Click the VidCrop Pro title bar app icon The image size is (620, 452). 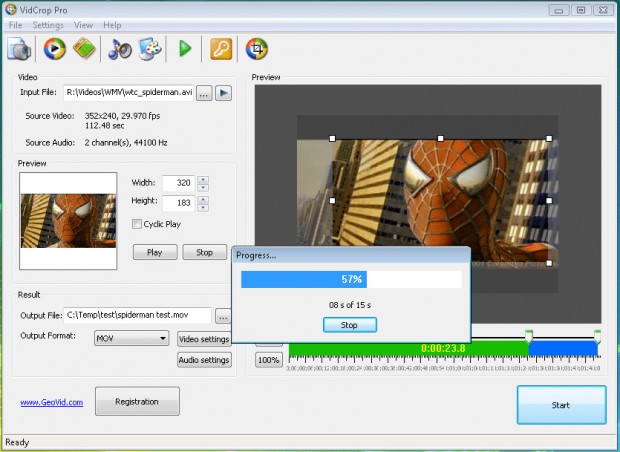11,9
